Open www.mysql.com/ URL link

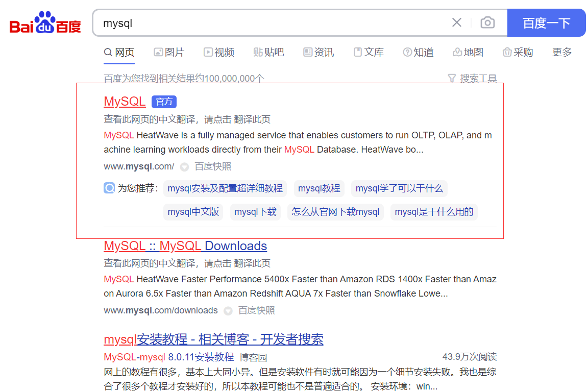139,166
